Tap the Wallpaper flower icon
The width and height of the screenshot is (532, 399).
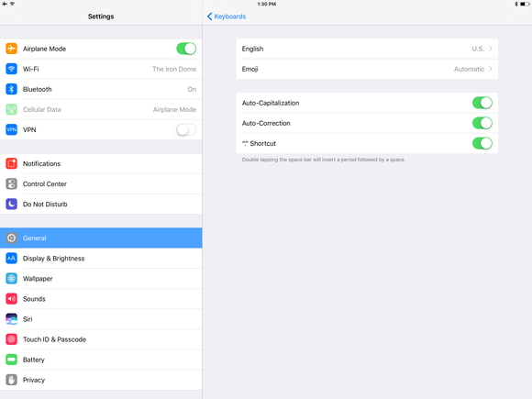12,279
